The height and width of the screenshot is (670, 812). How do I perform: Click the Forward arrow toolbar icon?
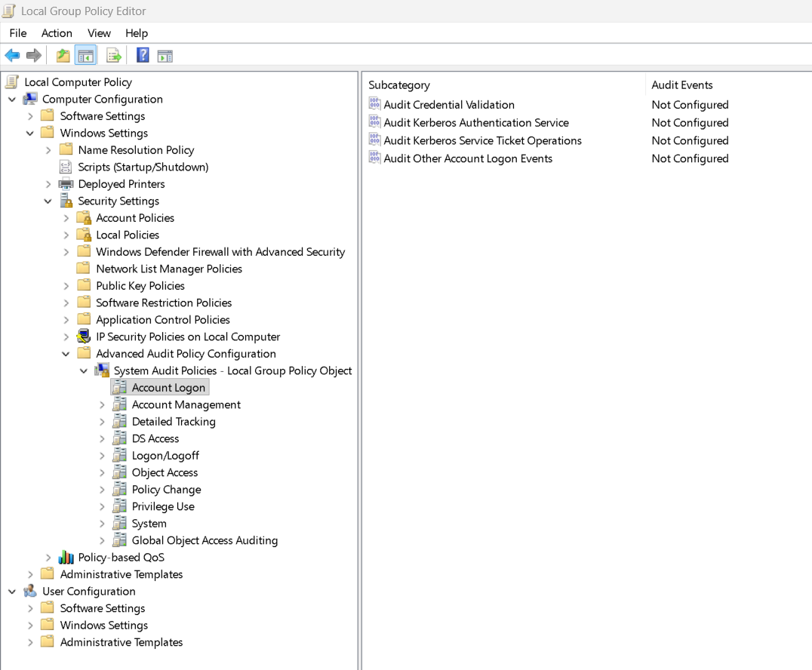pos(34,55)
